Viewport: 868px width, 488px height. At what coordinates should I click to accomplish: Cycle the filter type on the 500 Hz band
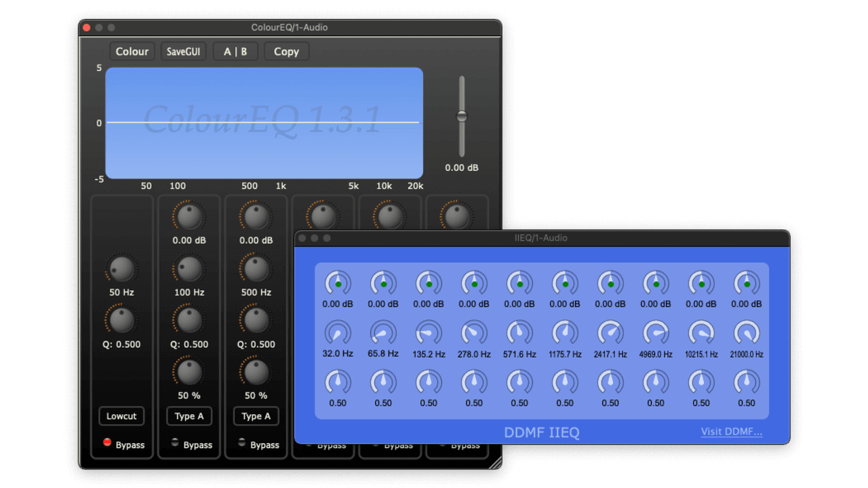(256, 416)
